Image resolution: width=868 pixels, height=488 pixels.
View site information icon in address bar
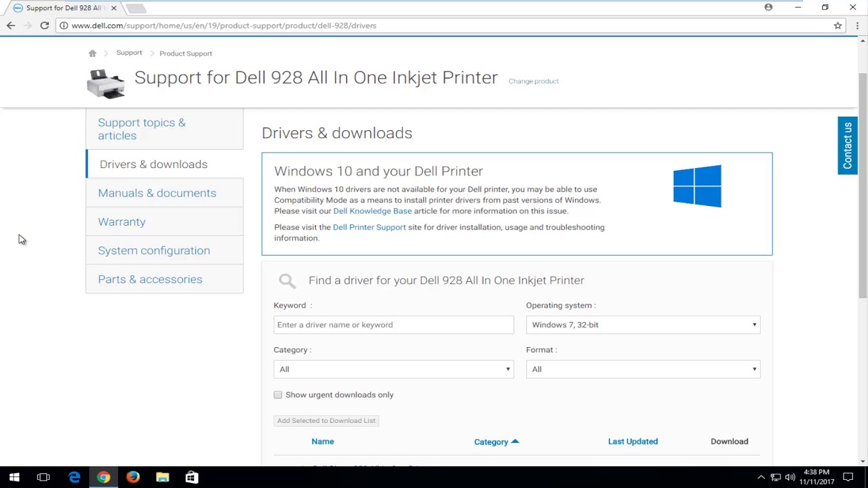pos(64,26)
